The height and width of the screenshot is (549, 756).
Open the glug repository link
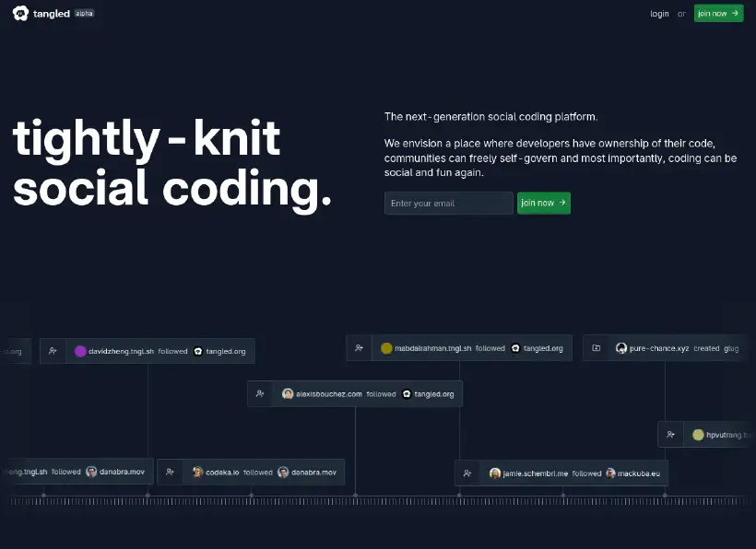[731, 349]
